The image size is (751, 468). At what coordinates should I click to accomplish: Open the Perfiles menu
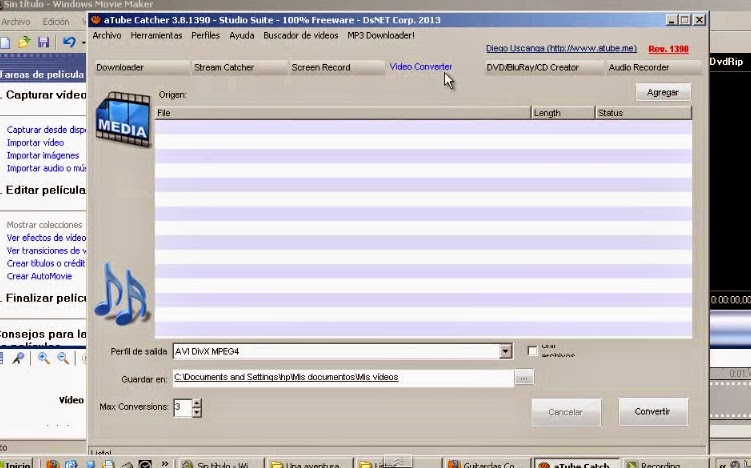(205, 35)
